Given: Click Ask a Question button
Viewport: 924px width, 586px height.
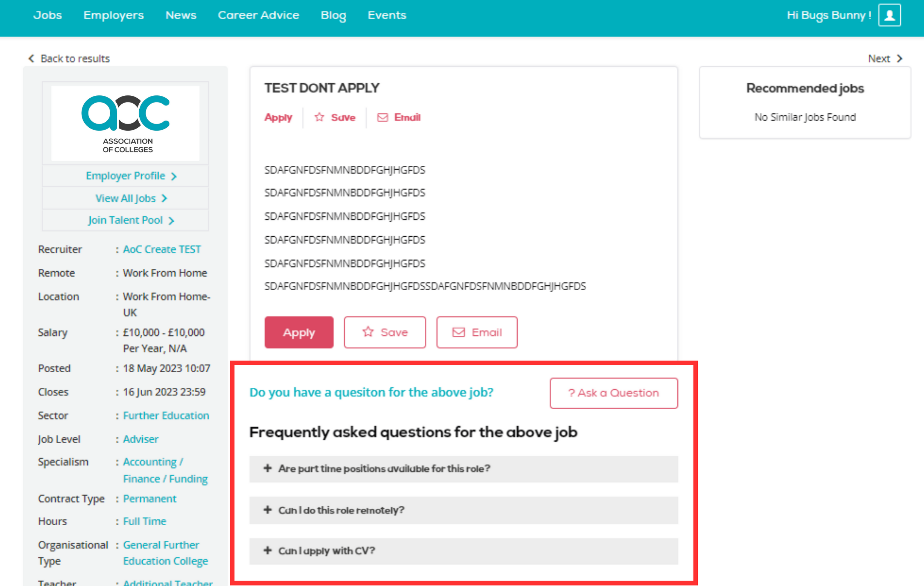Looking at the screenshot, I should 614,393.
